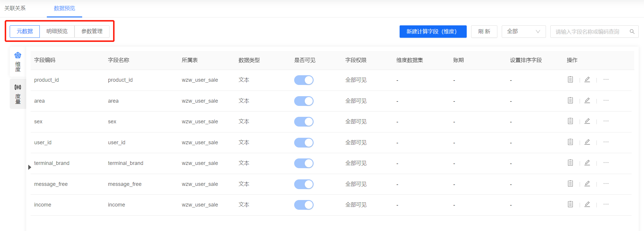The width and height of the screenshot is (644, 231).
Task: Open details document icon for product_id row
Action: coord(570,79)
